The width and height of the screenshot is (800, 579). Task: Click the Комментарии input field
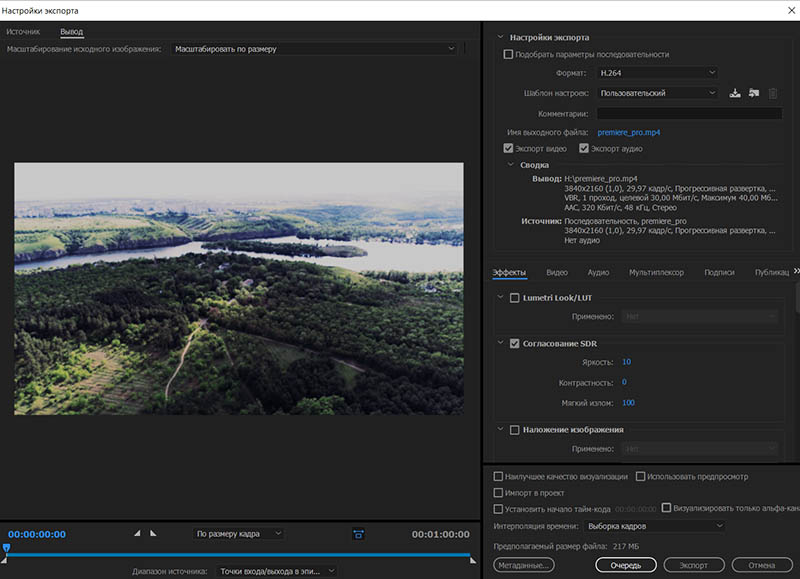coord(689,113)
